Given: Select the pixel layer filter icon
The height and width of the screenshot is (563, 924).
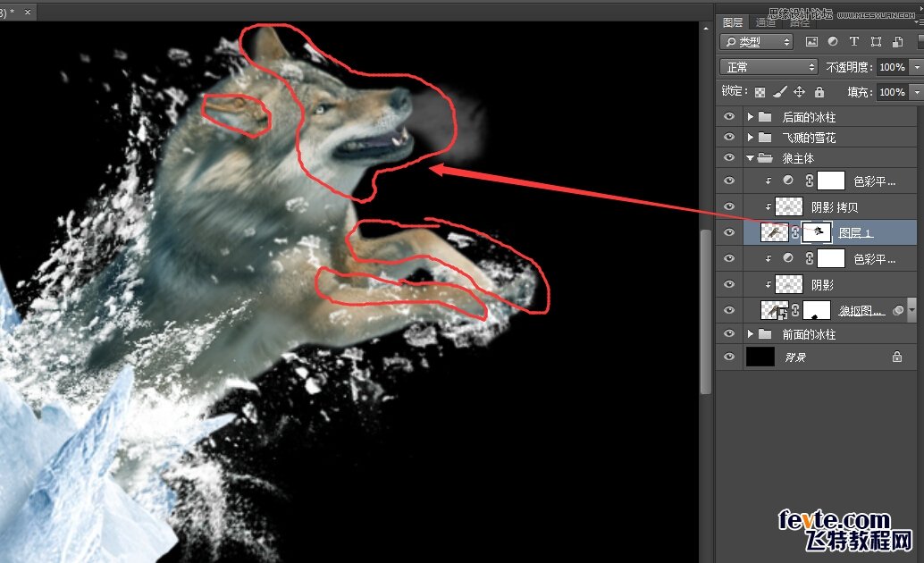Looking at the screenshot, I should [811, 41].
